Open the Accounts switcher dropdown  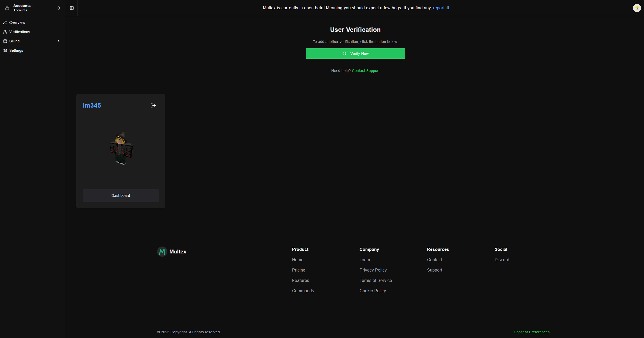point(32,8)
